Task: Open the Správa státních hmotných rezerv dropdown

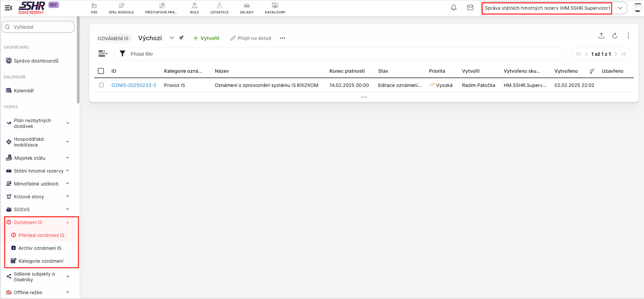Action: [x=620, y=8]
